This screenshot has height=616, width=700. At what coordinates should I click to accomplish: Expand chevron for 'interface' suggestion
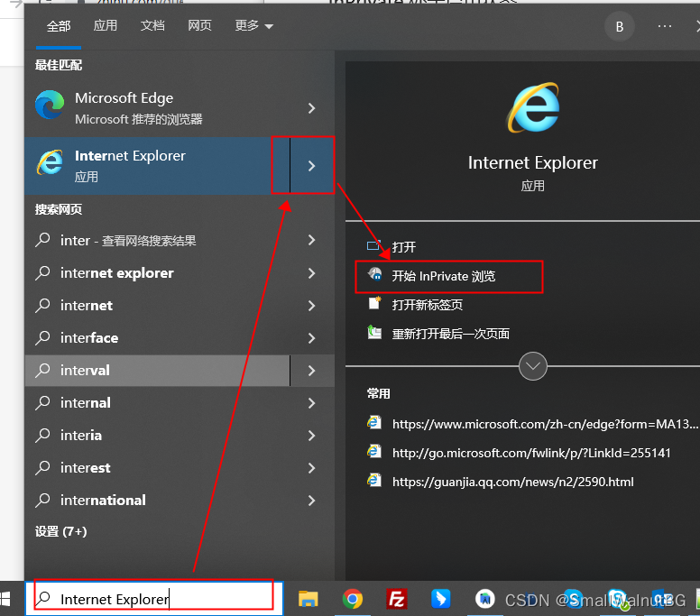[311, 338]
